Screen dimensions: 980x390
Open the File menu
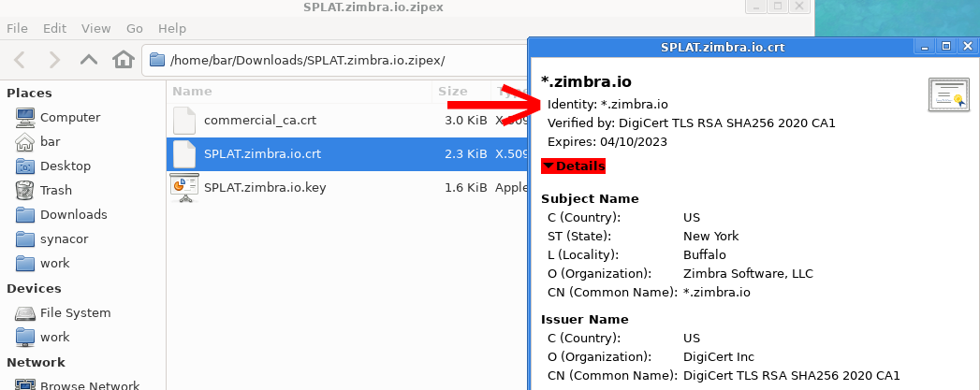[x=17, y=29]
